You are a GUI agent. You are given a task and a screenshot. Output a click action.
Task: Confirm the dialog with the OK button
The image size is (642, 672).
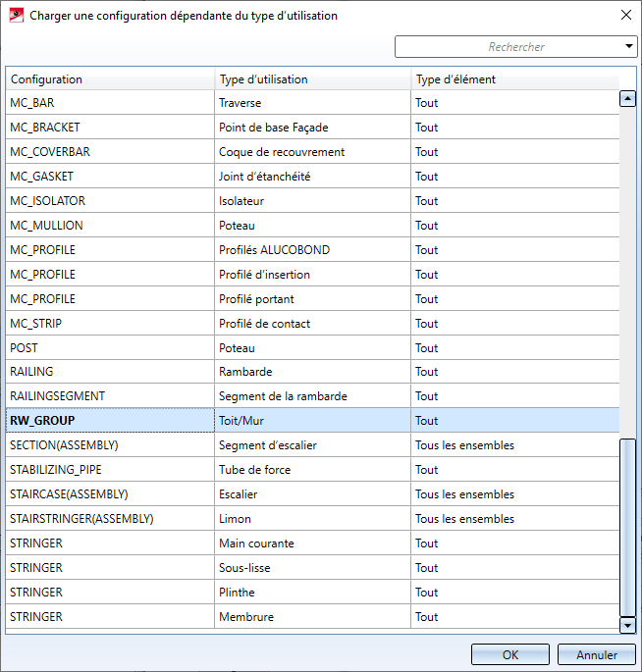tap(509, 654)
